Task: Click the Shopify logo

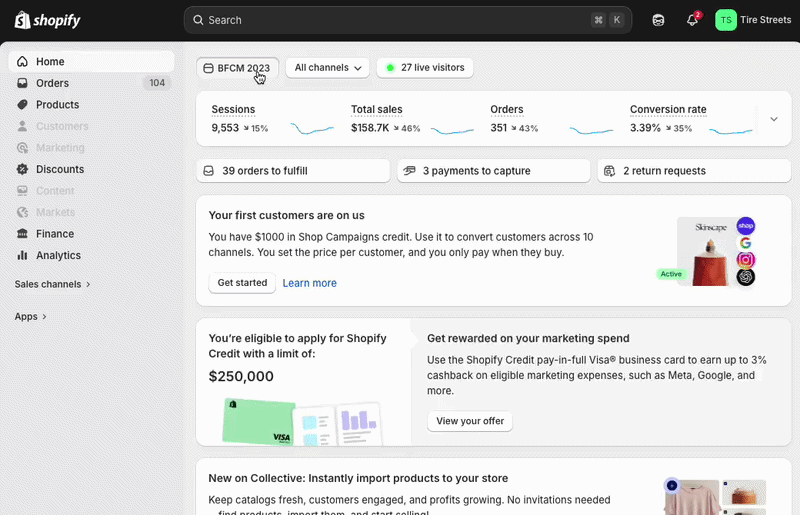Action: click(x=47, y=20)
